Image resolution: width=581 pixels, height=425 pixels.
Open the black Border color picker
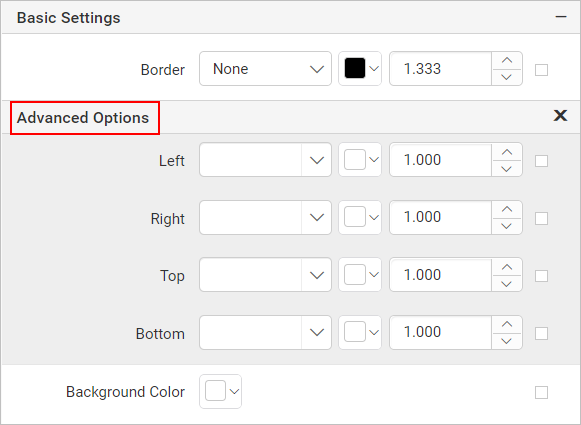[360, 69]
